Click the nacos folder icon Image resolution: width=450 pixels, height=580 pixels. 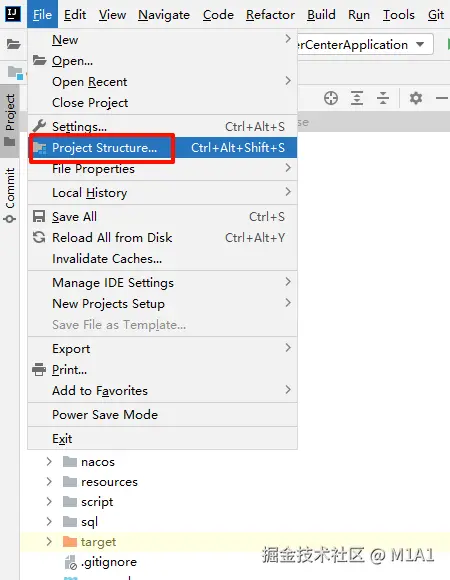(x=70, y=462)
